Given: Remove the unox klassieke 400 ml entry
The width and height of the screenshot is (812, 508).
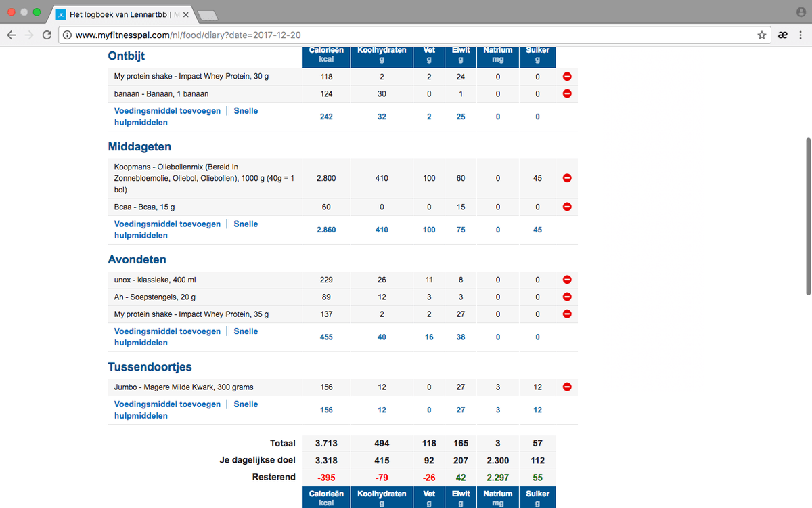Looking at the screenshot, I should coord(567,280).
